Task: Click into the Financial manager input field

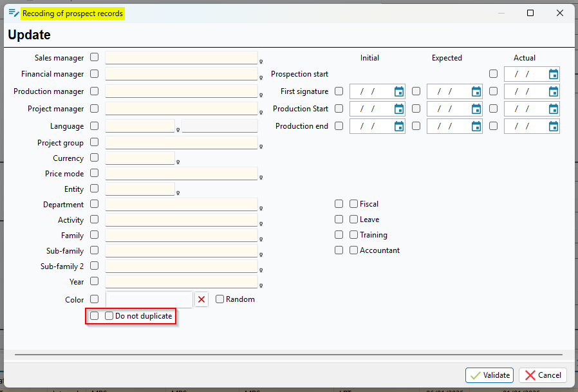Action: click(x=181, y=74)
